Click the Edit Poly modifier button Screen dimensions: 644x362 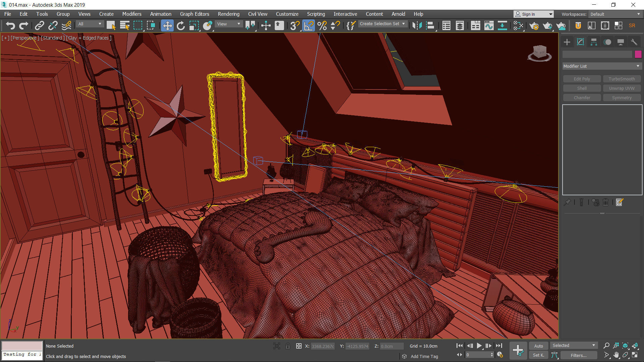pyautogui.click(x=582, y=79)
